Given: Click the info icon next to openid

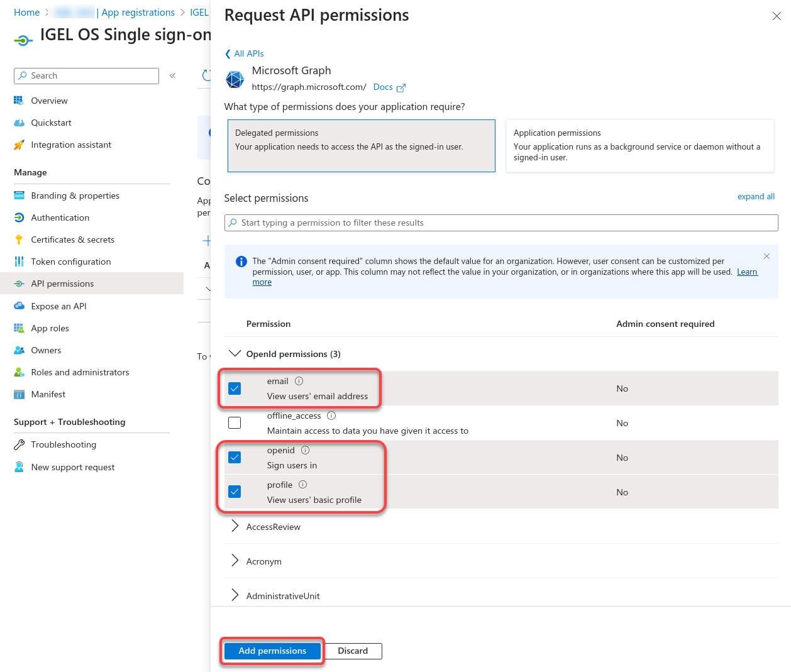Looking at the screenshot, I should [x=306, y=450].
